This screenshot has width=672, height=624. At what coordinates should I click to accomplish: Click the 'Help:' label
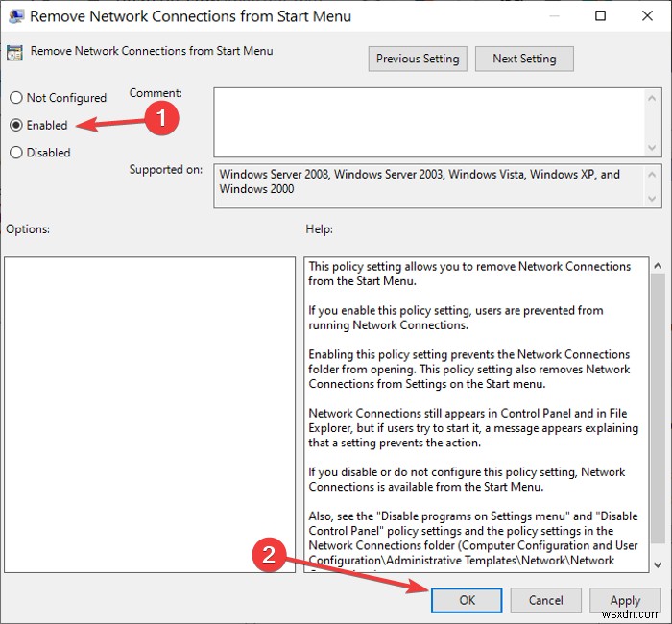[x=319, y=229]
